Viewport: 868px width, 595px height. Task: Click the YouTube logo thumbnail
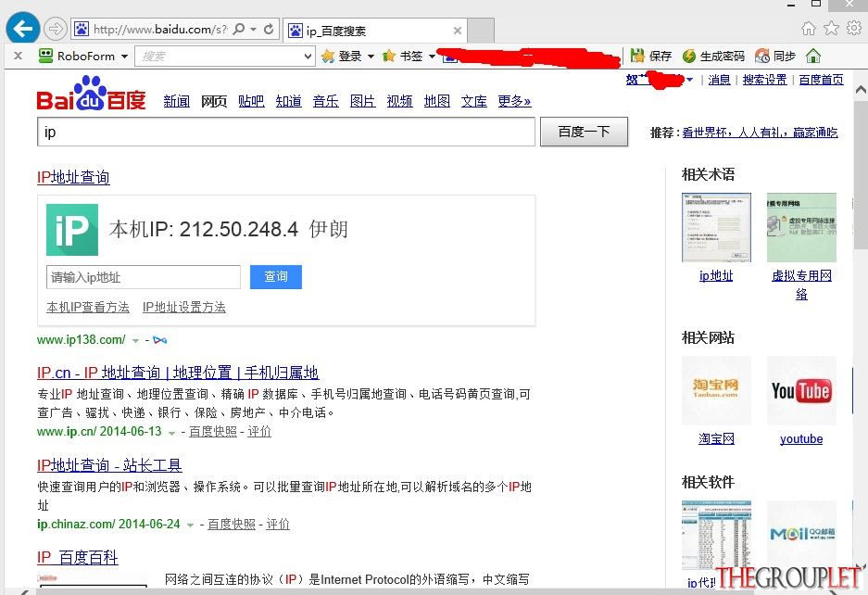[x=801, y=390]
